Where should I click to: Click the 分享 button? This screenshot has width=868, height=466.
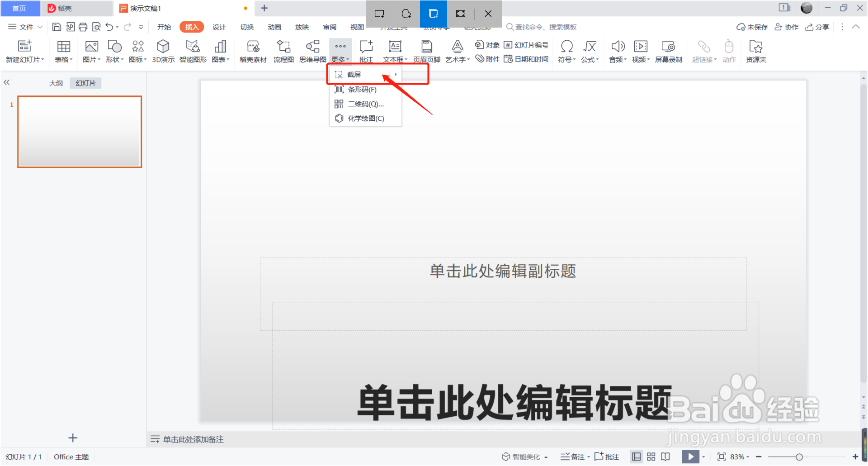817,27
